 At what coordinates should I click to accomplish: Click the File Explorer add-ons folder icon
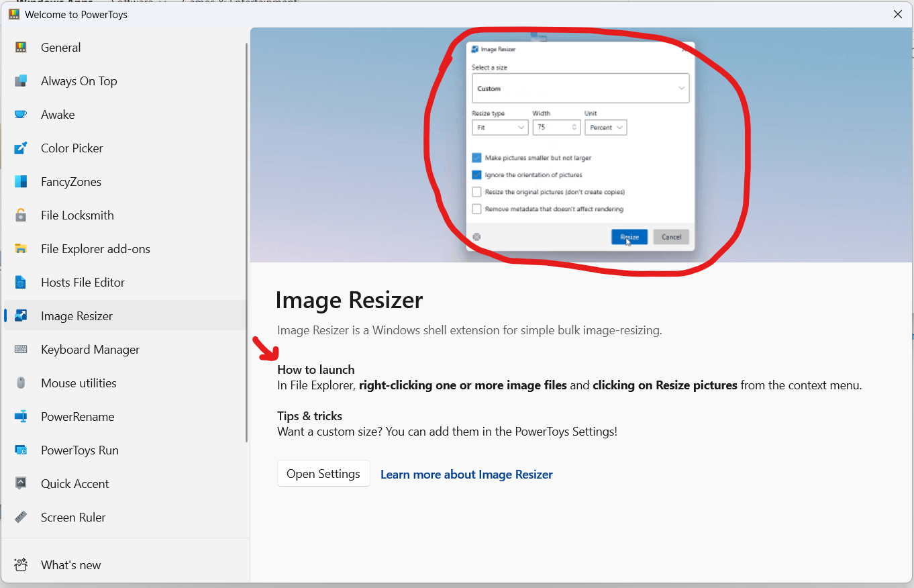tap(21, 249)
